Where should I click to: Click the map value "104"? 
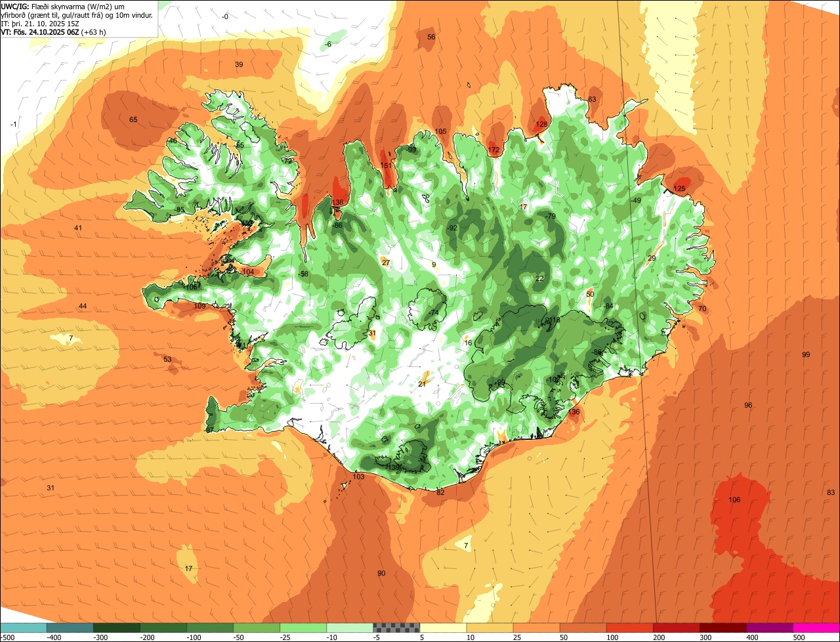[248, 272]
